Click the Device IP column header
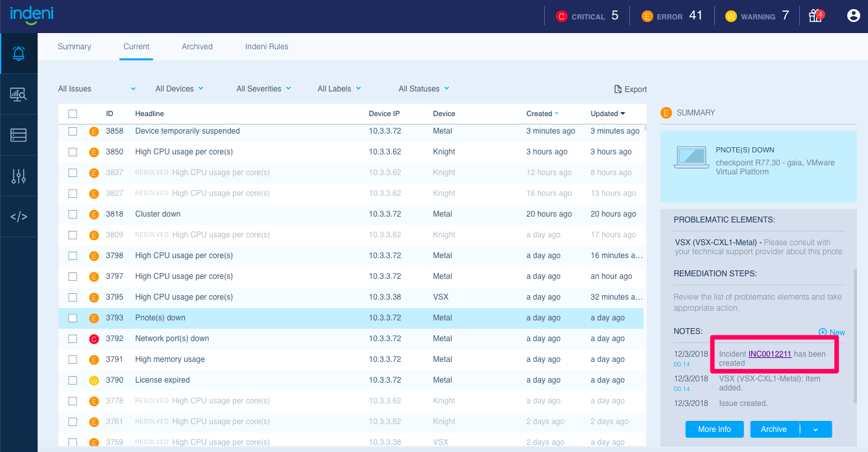 [x=384, y=113]
